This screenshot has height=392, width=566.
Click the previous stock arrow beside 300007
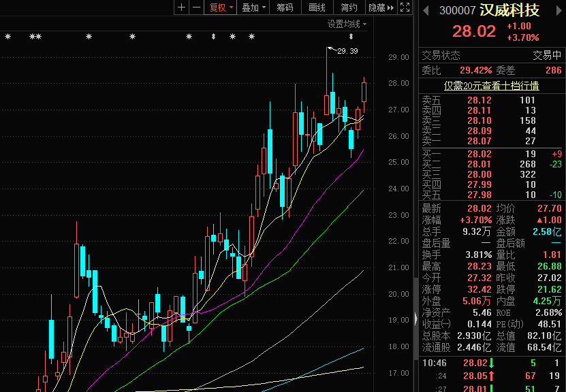tap(426, 11)
